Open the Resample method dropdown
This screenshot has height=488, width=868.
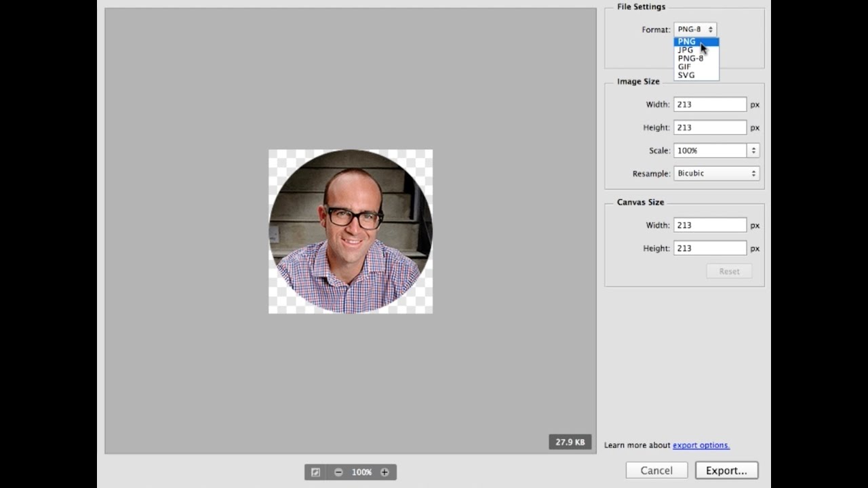pos(716,174)
